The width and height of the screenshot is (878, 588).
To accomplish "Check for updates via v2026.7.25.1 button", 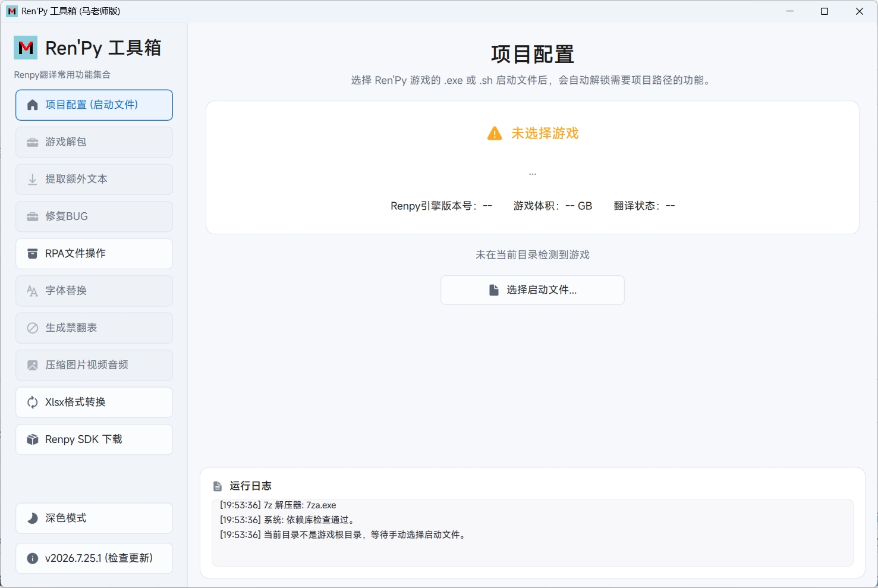I will click(x=94, y=558).
